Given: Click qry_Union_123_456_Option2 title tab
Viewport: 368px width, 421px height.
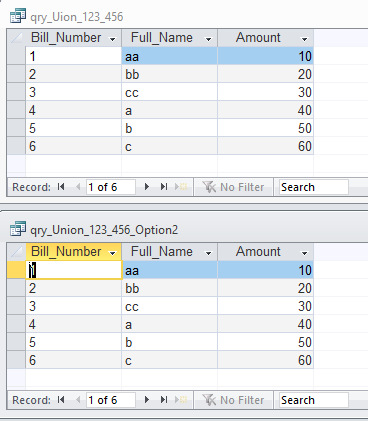Looking at the screenshot, I should pos(104,230).
